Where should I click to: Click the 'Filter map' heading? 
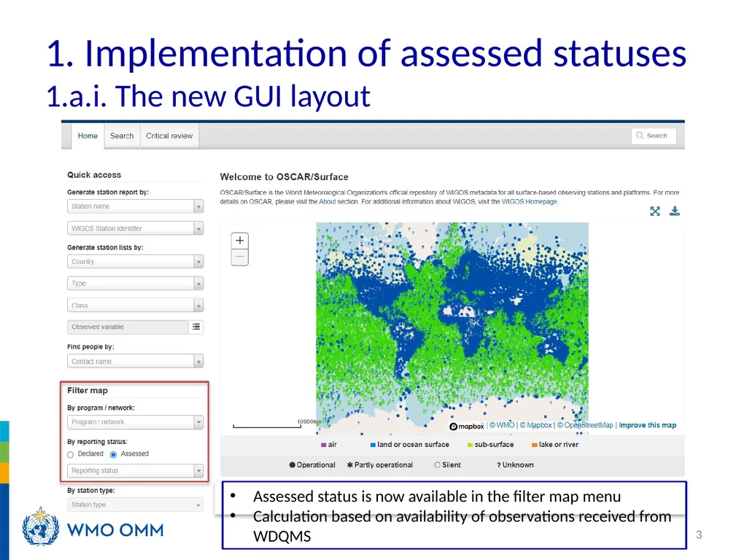point(88,391)
